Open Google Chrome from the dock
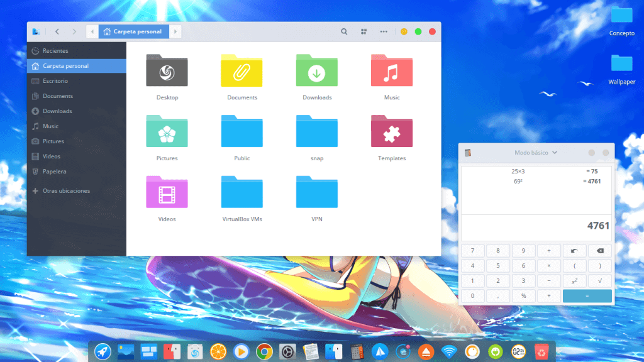This screenshot has height=362, width=644. (x=264, y=352)
